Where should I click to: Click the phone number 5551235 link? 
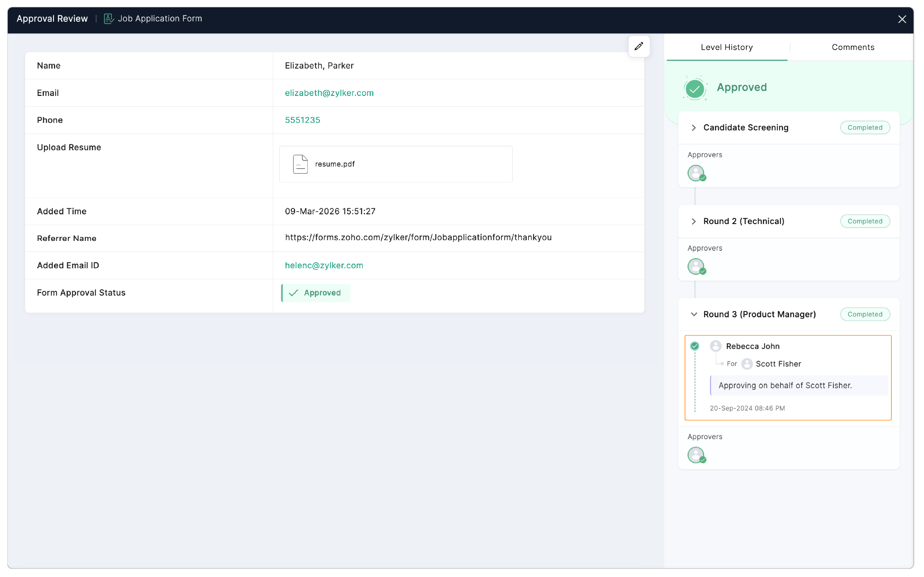[303, 120]
